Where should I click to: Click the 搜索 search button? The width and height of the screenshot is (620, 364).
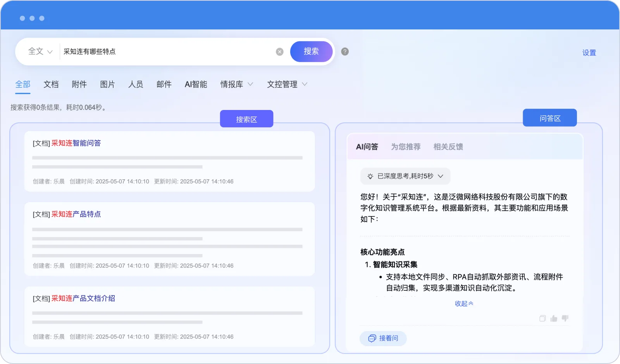click(x=311, y=52)
